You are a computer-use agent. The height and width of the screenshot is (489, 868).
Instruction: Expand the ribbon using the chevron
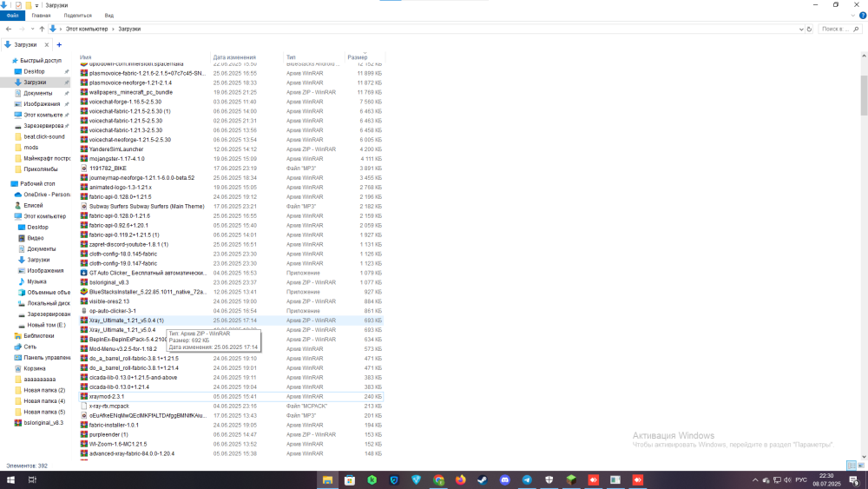click(x=853, y=16)
